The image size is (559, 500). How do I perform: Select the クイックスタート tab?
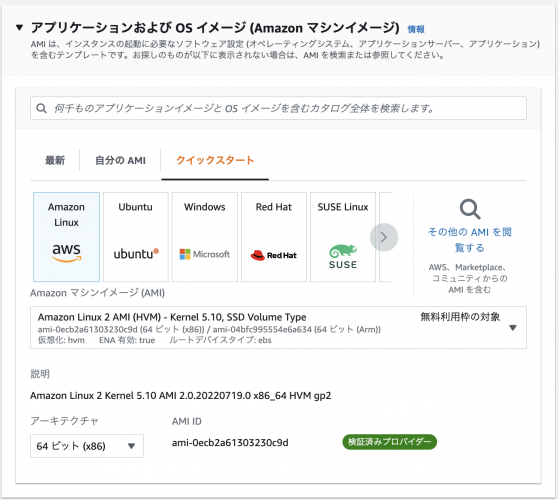click(x=215, y=160)
